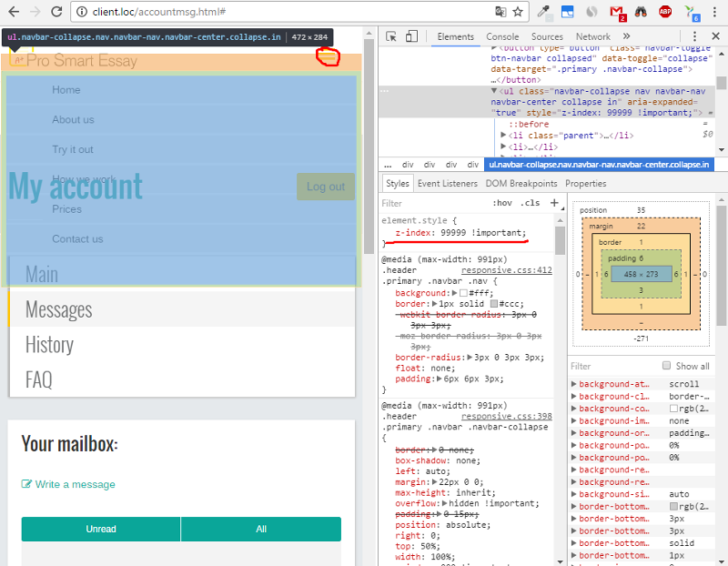This screenshot has height=566, width=728.
Task: Open the Sources tab
Action: tap(547, 36)
